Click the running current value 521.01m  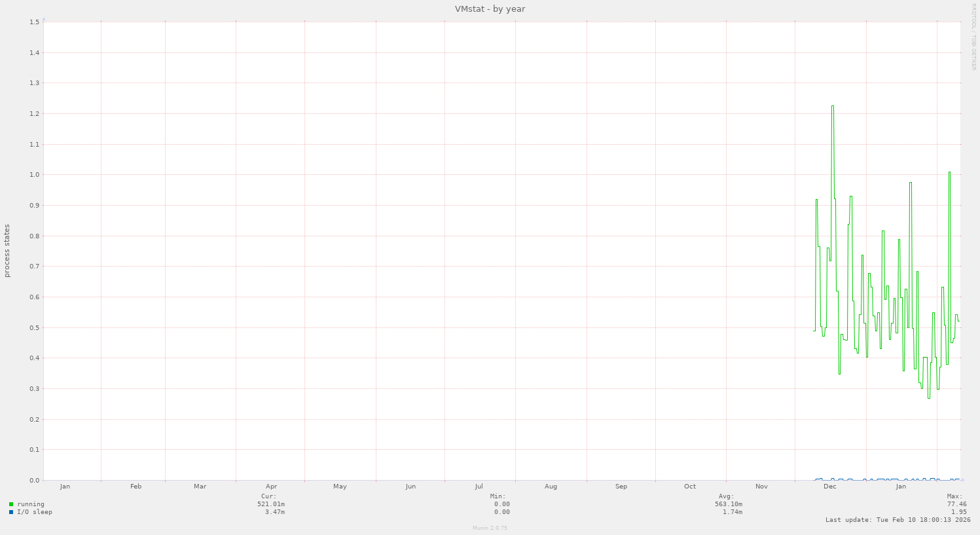[x=270, y=504]
